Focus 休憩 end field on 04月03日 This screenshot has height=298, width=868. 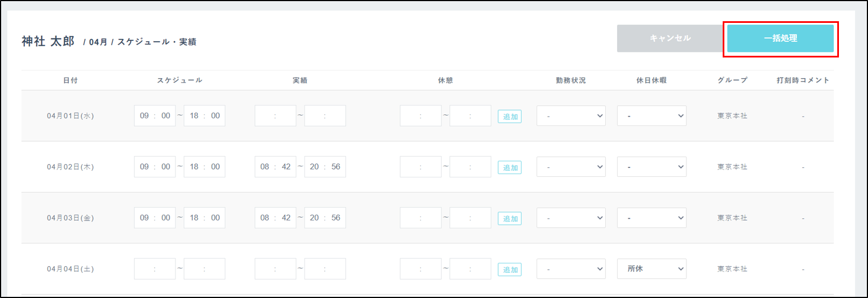471,218
